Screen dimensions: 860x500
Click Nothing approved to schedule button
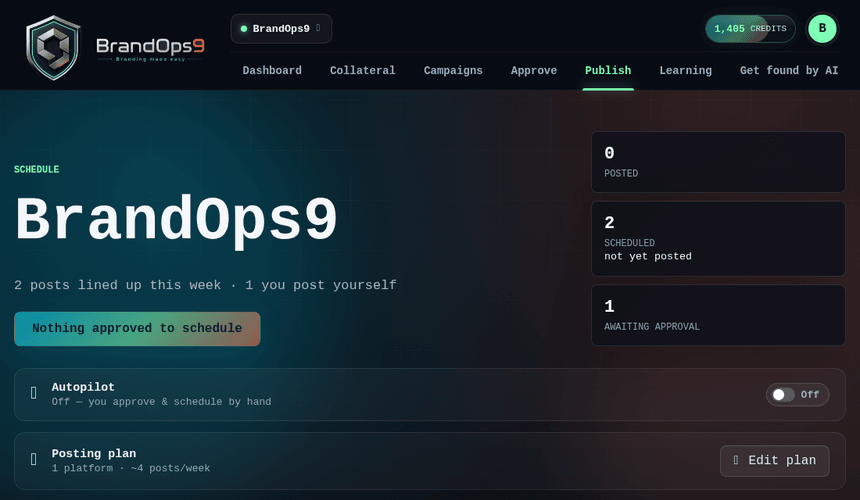(137, 328)
